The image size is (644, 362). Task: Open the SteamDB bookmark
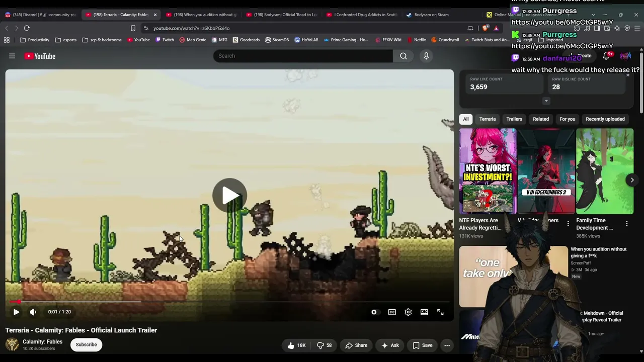[277, 40]
